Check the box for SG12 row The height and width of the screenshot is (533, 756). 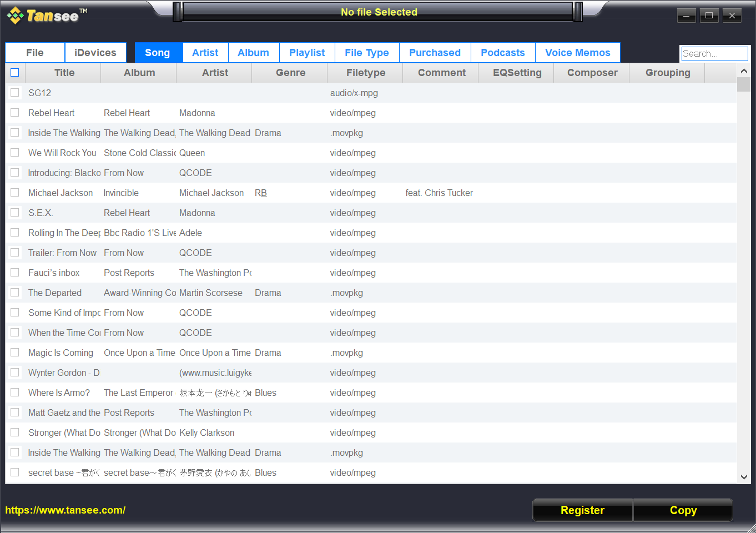click(15, 93)
